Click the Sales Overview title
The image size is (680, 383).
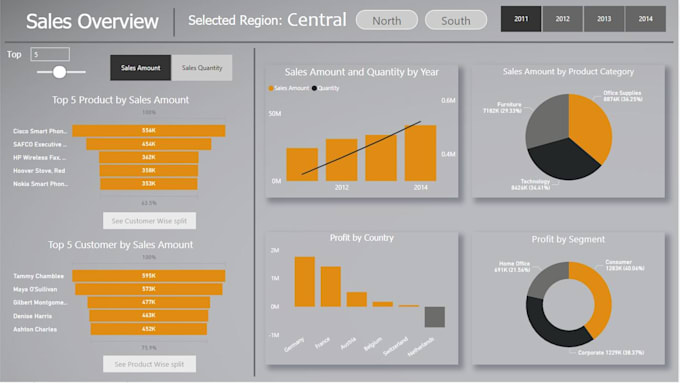[x=92, y=21]
